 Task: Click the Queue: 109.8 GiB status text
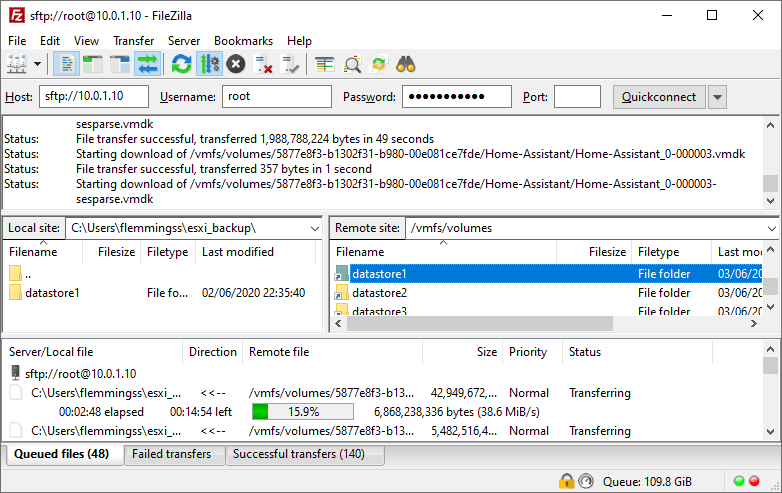click(647, 482)
